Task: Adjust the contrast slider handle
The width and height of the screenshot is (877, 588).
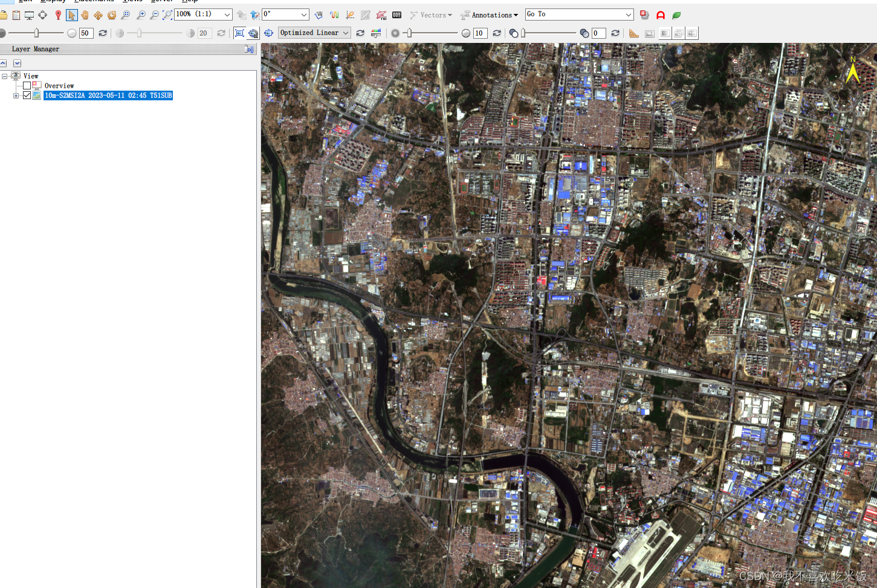Action: click(x=139, y=33)
